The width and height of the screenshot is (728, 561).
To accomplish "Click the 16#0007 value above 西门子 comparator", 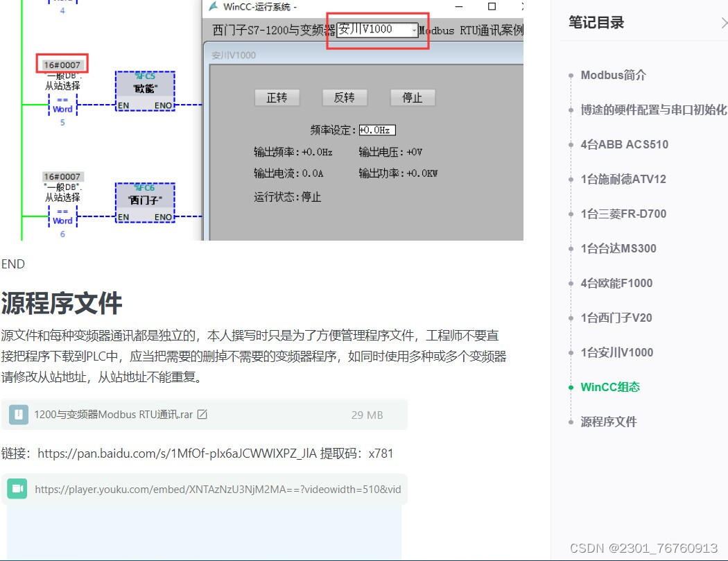I will click(62, 176).
